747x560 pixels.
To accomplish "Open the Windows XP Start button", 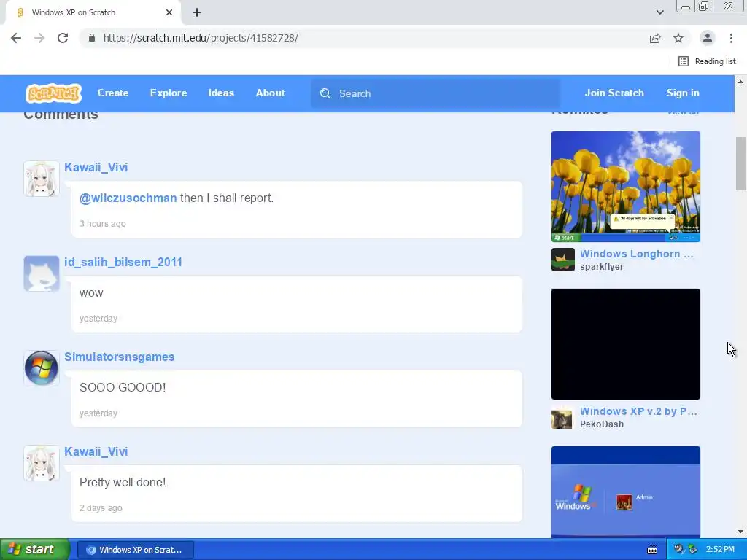I will pyautogui.click(x=34, y=550).
